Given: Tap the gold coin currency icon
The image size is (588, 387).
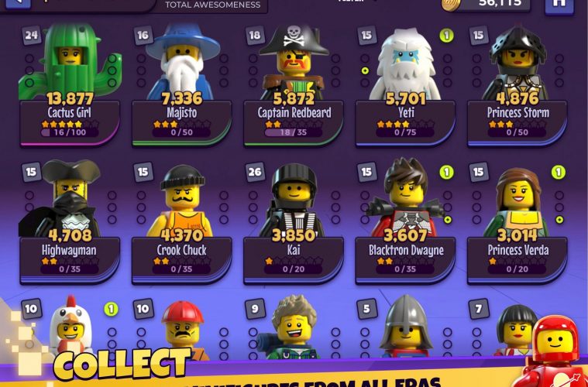Looking at the screenshot, I should point(451,5).
